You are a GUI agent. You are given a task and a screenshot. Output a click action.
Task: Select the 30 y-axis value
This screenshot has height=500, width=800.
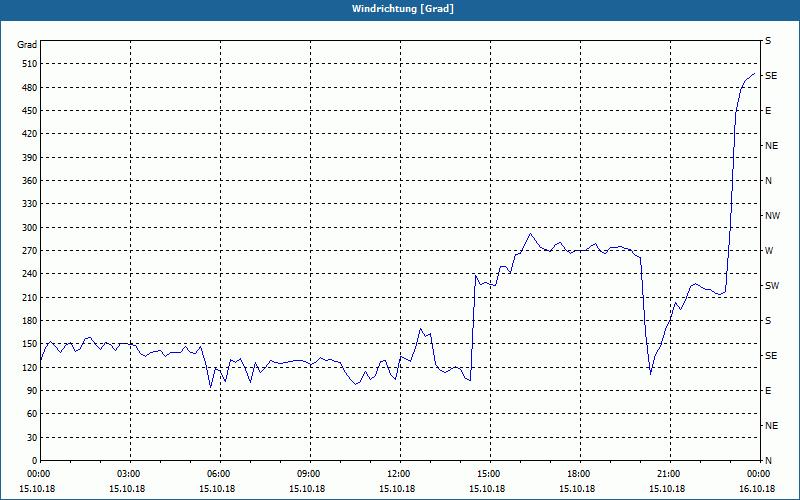click(x=32, y=438)
